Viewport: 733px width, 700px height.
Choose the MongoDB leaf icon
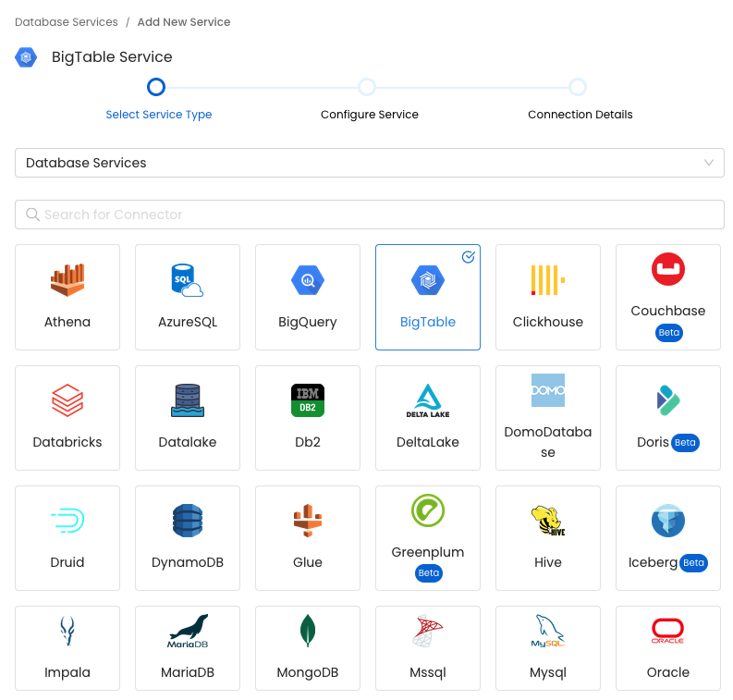coord(307,631)
